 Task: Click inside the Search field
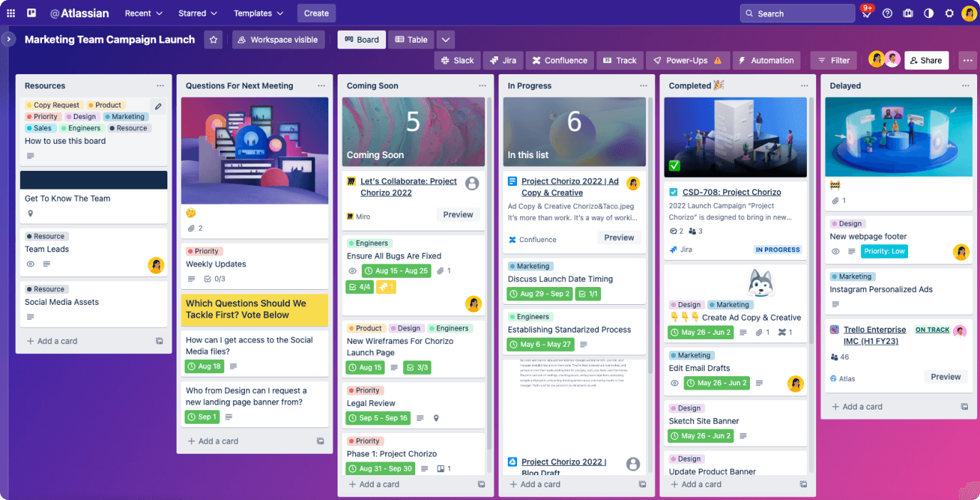coord(797,13)
